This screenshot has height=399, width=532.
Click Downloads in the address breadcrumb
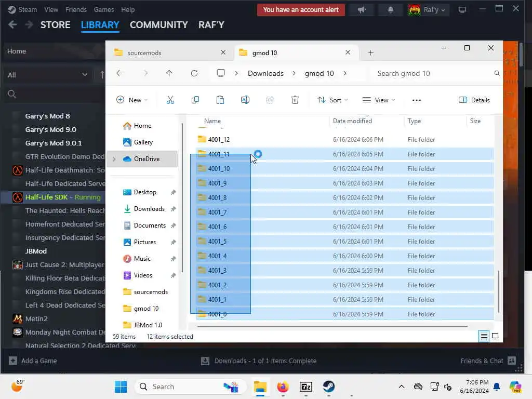[x=265, y=73]
